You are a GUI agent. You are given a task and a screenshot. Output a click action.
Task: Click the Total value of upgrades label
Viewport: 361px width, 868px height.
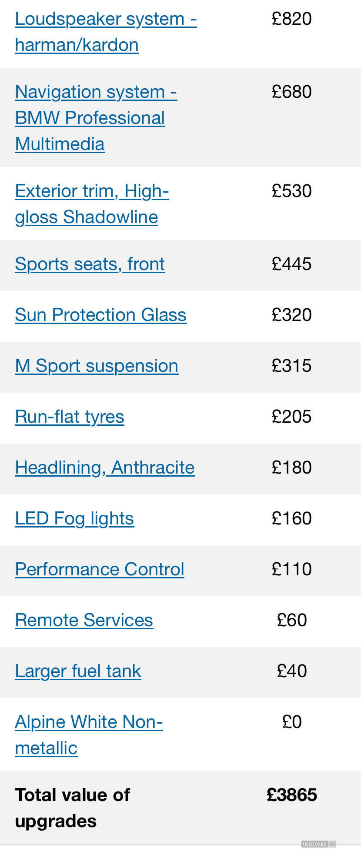pos(72,808)
